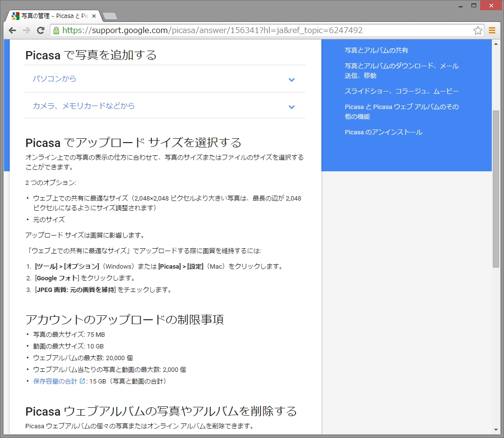Image resolution: width=504 pixels, height=438 pixels.
Task: Click step 3 text [JPEG 画質: 元の画質を維持]
Action: [75, 290]
